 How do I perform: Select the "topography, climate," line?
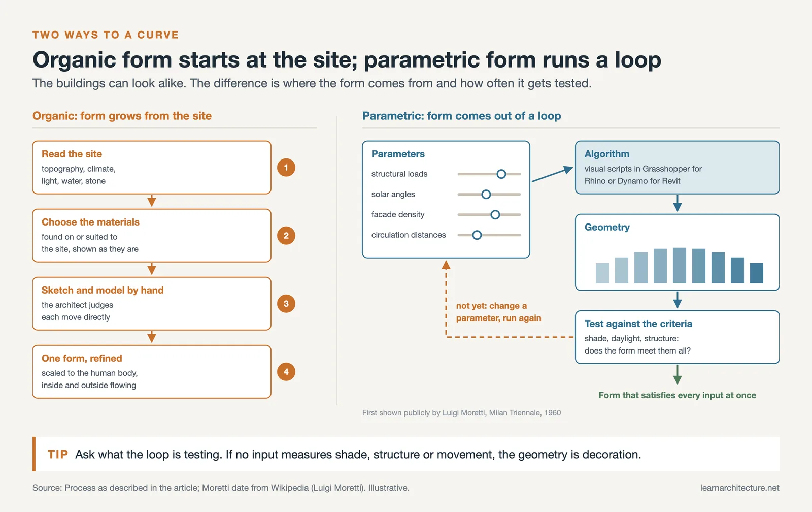tap(79, 169)
